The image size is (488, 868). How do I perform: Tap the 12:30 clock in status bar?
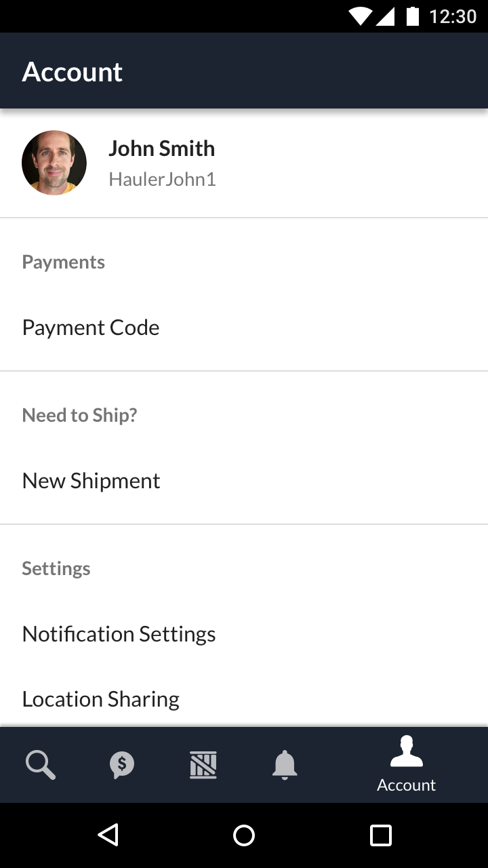coord(453,16)
